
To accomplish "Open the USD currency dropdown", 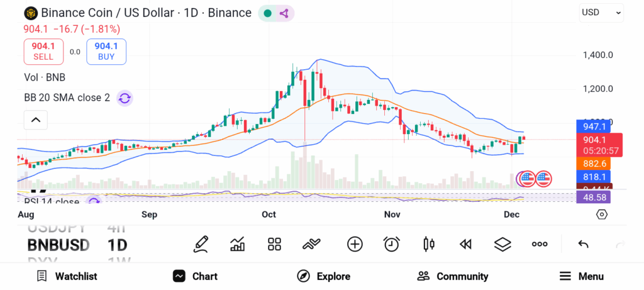I will (601, 12).
